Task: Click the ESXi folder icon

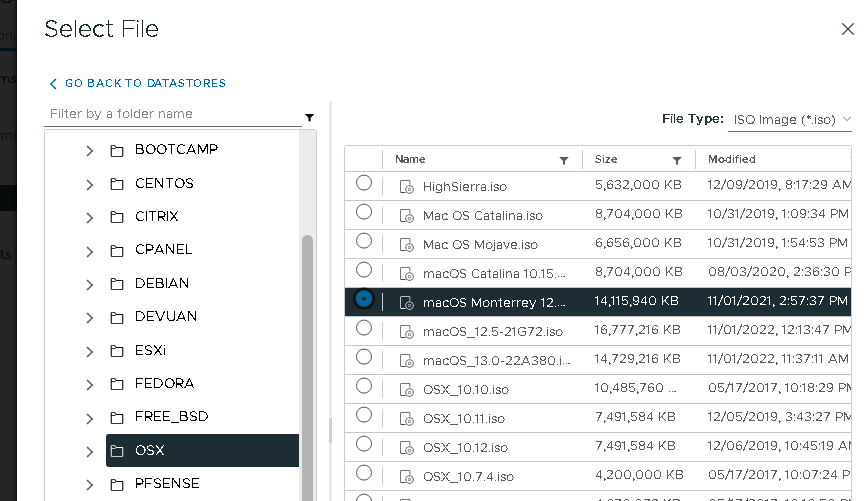Action: point(117,351)
